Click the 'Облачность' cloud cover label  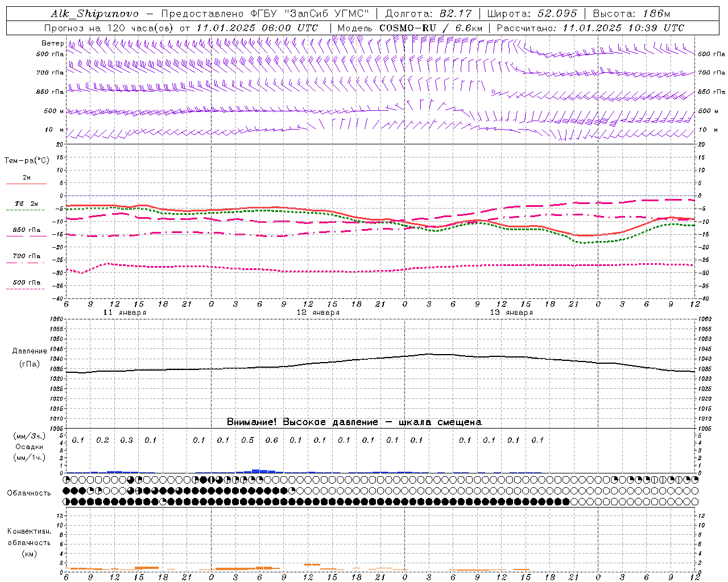click(29, 493)
